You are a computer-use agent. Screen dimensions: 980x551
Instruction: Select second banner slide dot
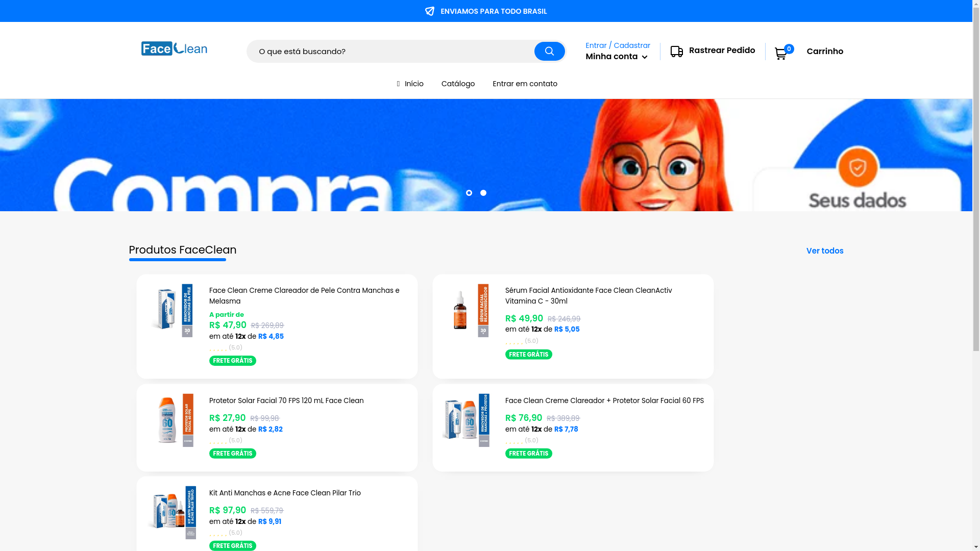point(483,193)
